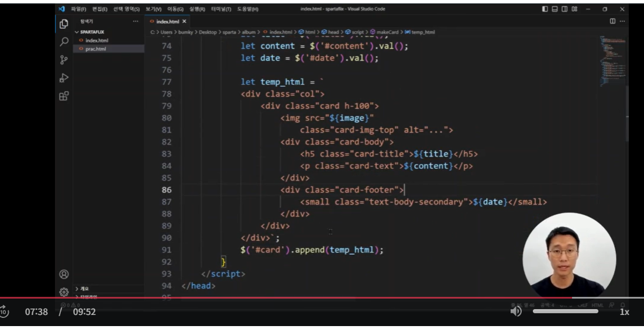Open the Manage gear icon
The image size is (644, 329).
64,292
